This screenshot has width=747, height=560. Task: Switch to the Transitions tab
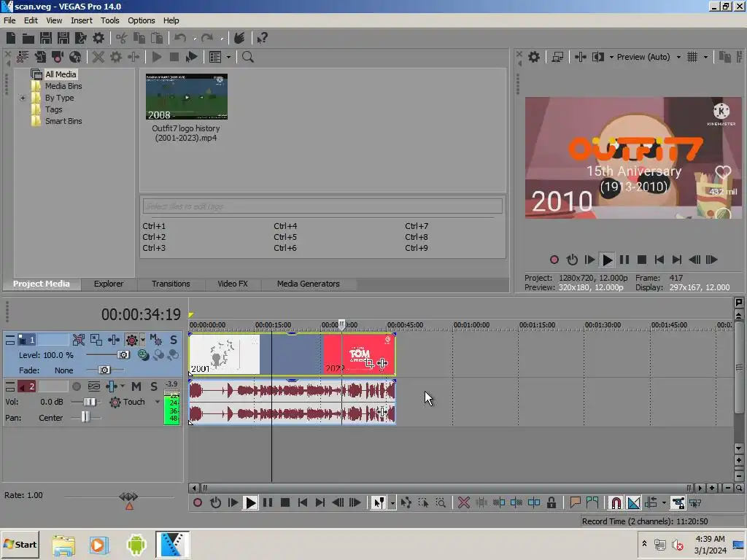[171, 284]
